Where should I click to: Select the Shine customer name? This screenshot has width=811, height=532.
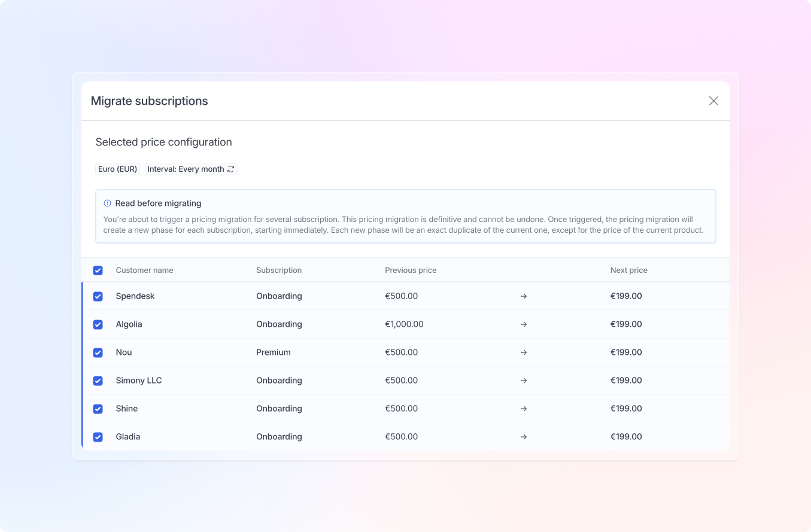point(127,409)
